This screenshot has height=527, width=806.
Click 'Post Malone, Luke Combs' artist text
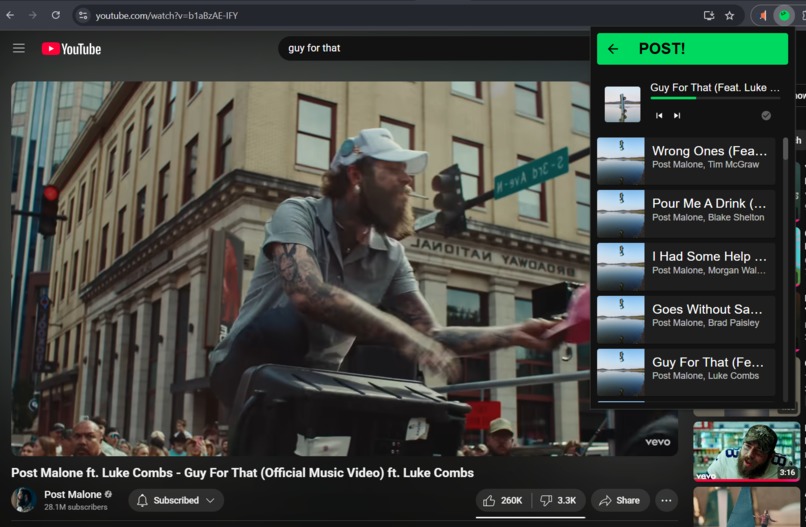click(x=705, y=376)
